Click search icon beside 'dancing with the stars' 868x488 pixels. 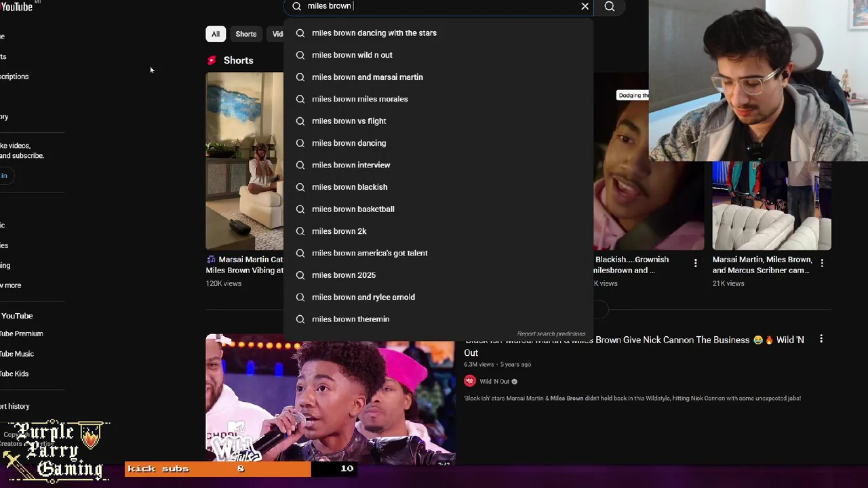point(300,33)
